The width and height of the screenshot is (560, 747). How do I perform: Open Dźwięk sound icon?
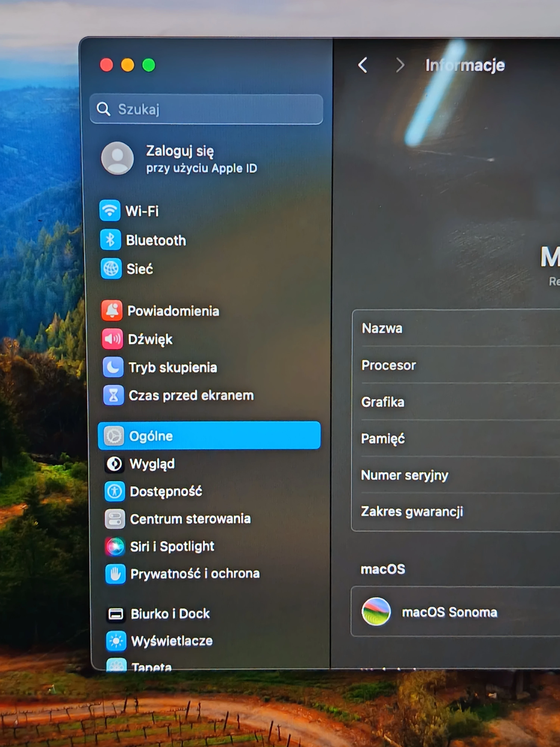click(112, 339)
